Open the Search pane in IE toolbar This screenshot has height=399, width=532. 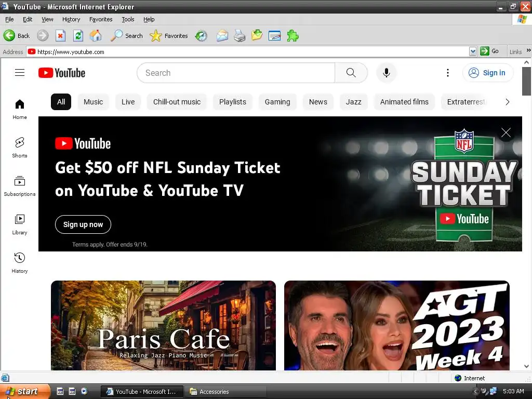point(127,36)
